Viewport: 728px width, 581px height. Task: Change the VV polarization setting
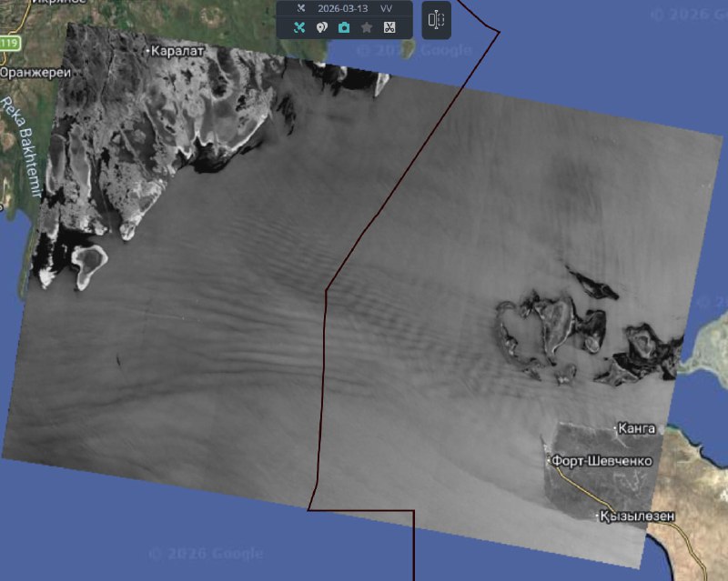[x=386, y=8]
